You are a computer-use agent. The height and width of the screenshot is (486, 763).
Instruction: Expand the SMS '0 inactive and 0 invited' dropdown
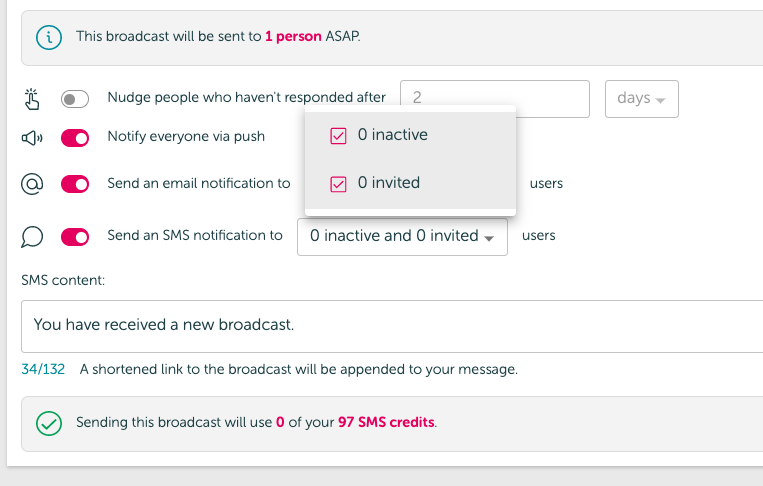pyautogui.click(x=402, y=236)
